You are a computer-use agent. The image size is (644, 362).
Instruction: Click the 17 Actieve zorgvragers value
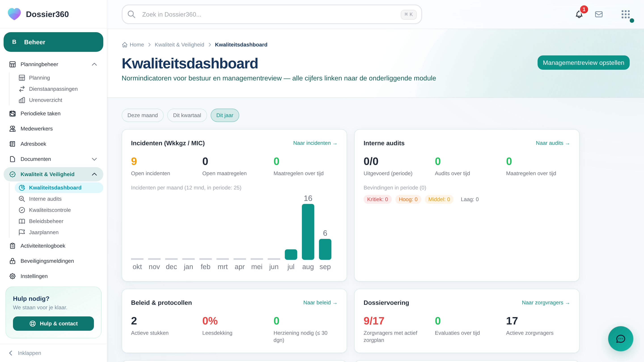[512, 321]
